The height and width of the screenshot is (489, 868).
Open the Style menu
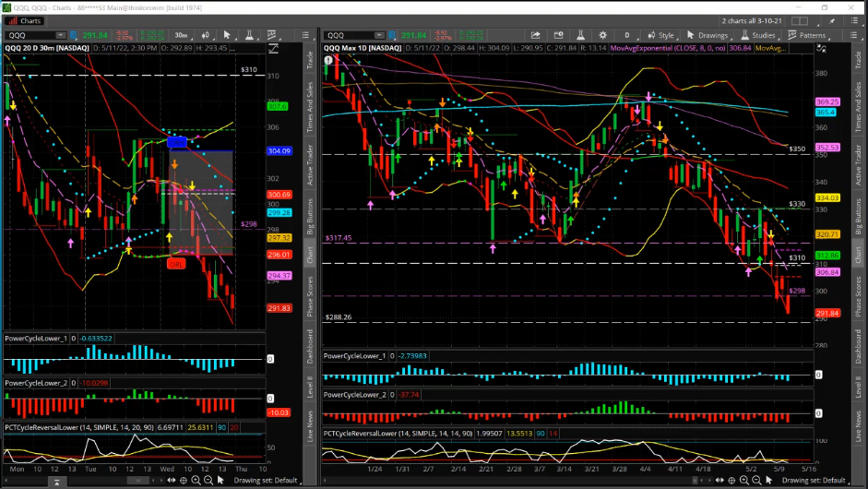point(661,35)
